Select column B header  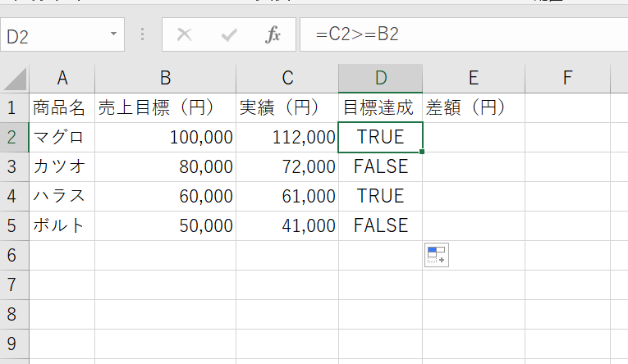[x=165, y=78]
